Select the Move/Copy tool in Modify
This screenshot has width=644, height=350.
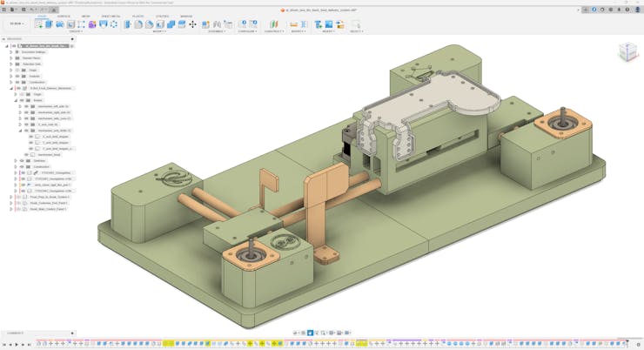click(192, 24)
